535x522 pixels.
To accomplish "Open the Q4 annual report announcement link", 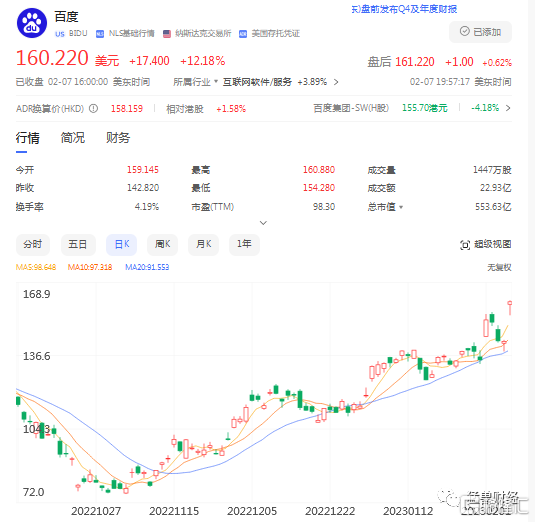I will click(404, 9).
